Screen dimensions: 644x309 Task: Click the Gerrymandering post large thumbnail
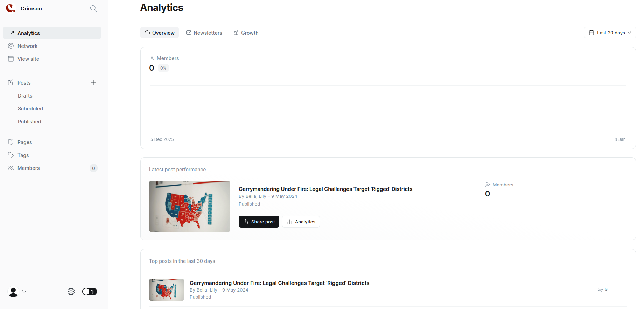[190, 206]
